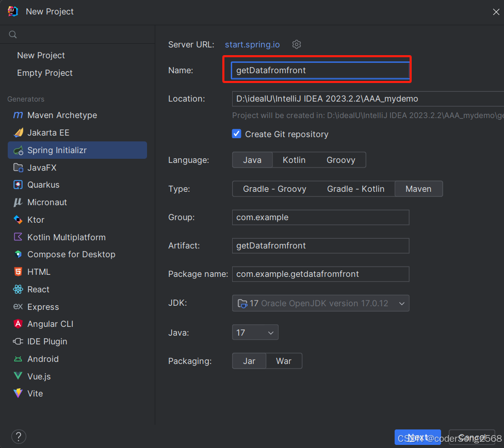Click the React atom icon
Image resolution: width=504 pixels, height=448 pixels.
18,289
